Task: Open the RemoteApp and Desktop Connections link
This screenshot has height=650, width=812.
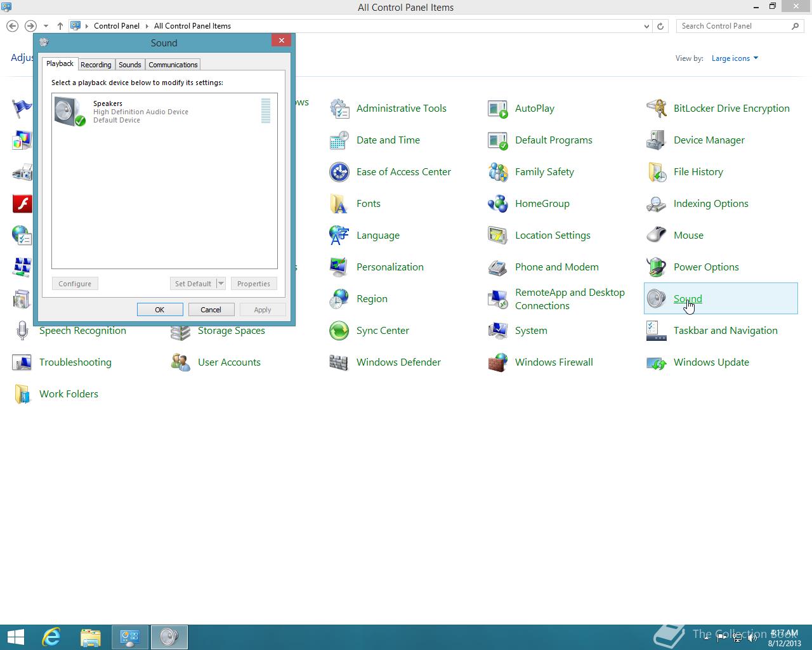Action: (570, 299)
